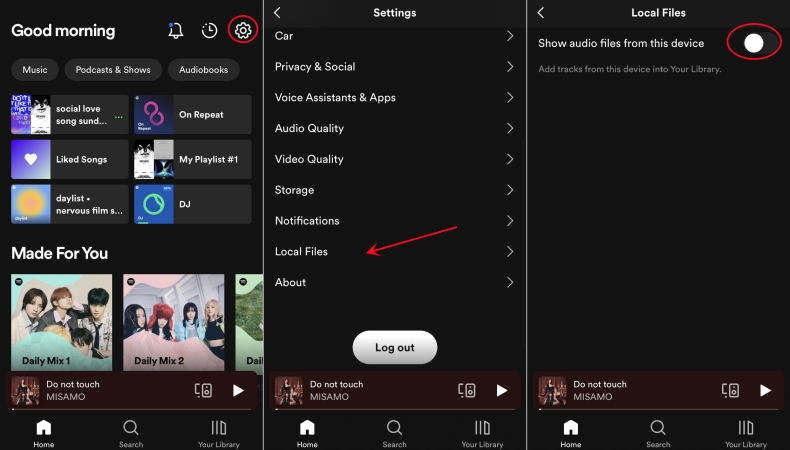Open social love song sund... playlist tile

click(x=70, y=114)
